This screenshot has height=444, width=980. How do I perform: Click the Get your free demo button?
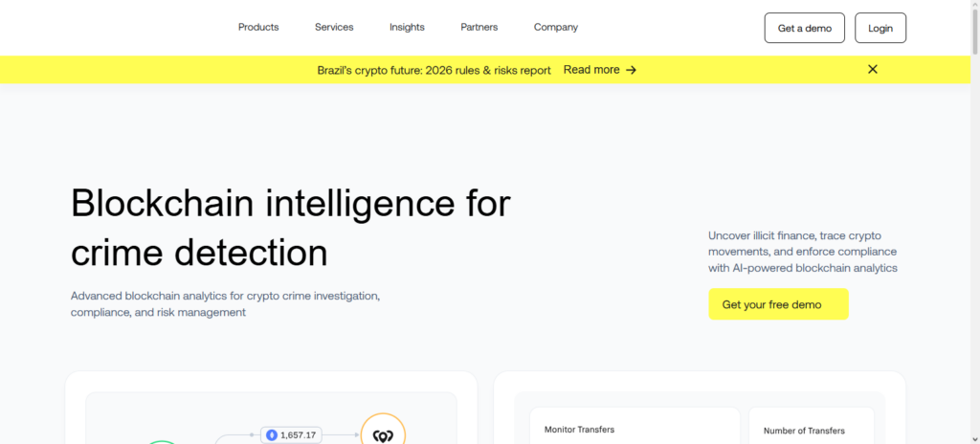tap(778, 304)
